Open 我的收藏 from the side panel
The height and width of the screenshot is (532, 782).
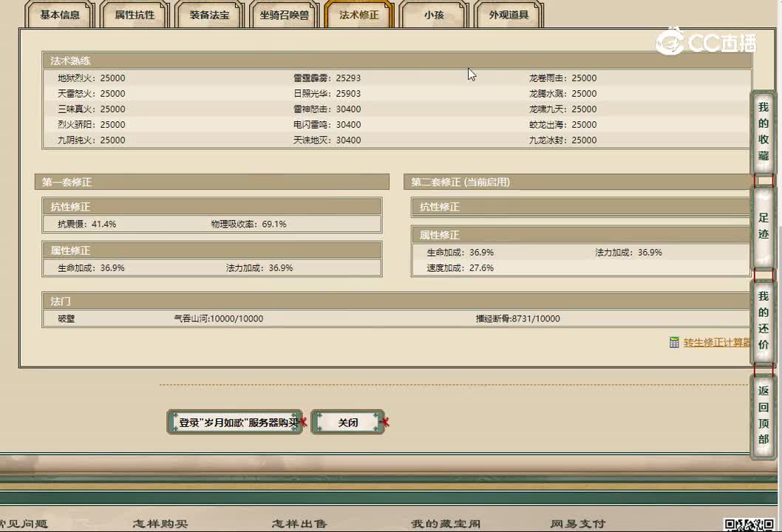click(764, 132)
